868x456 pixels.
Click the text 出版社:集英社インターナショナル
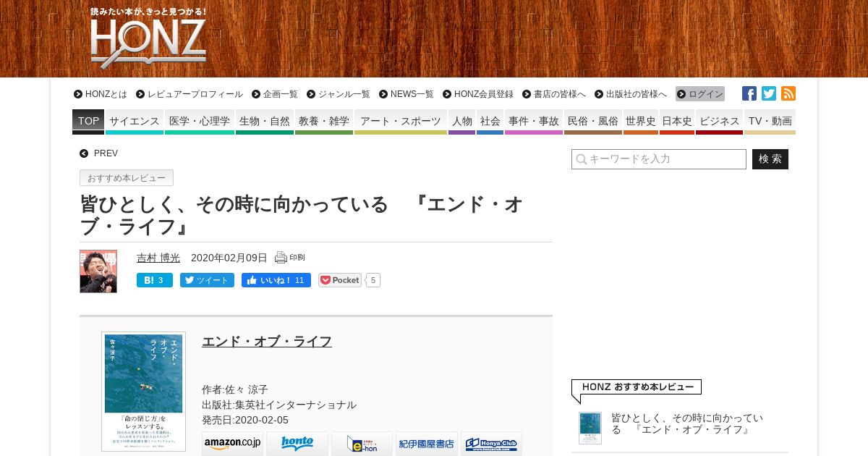click(279, 405)
